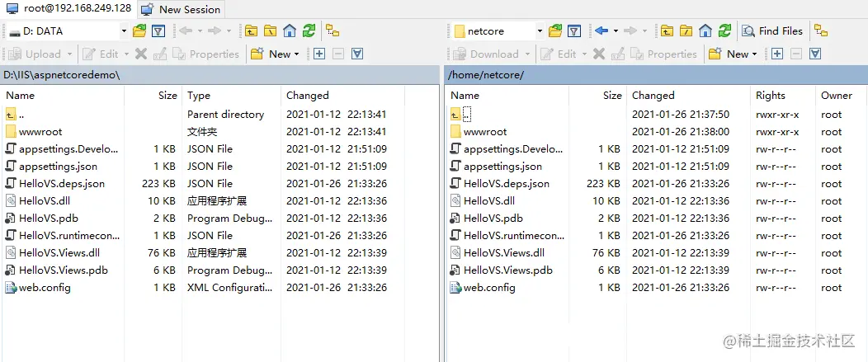The image size is (868, 362).
Task: Go to parent directory in remote toolbar
Action: [x=667, y=31]
